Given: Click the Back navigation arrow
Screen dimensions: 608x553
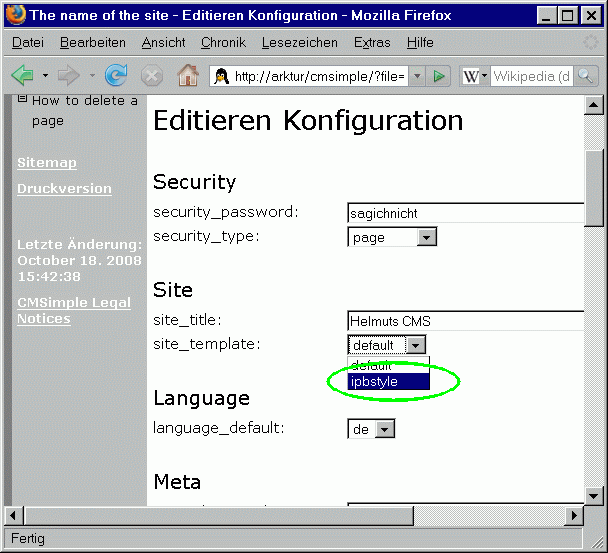Looking at the screenshot, I should [x=22, y=76].
